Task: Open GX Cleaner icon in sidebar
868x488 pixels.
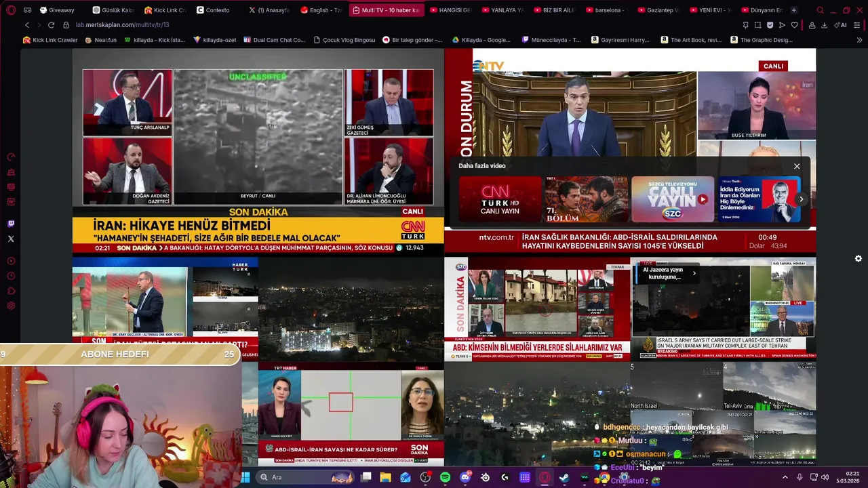Action: click(11, 172)
